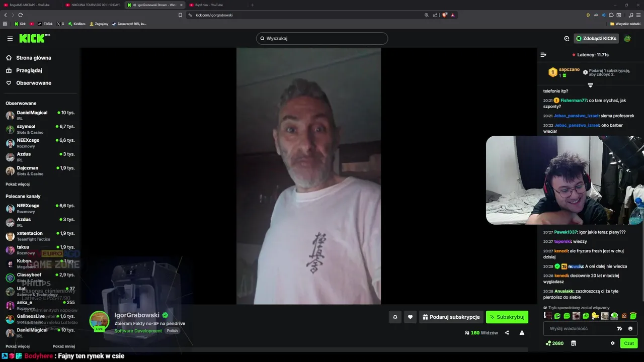Screen dimensions: 644x362
Task: Open the hamburger sidebar menu
Action: coord(10,39)
